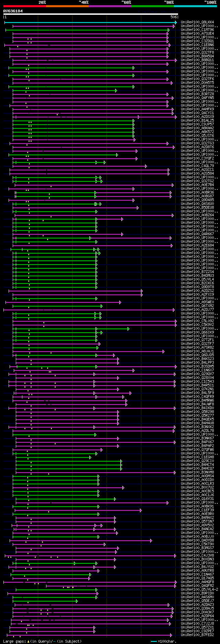Select the UniRef100_B2CKC6 label
Screen dimensions: 220x644
click(197, 283)
